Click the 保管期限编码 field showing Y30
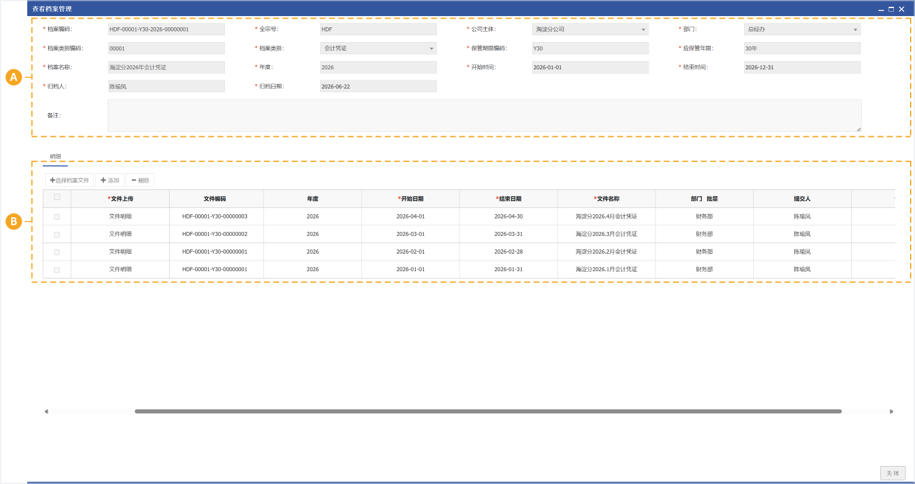915x484 pixels. 590,48
